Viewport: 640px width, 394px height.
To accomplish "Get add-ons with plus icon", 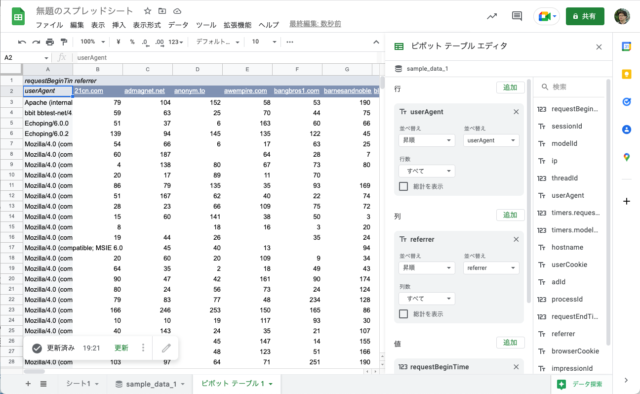I will tap(627, 201).
